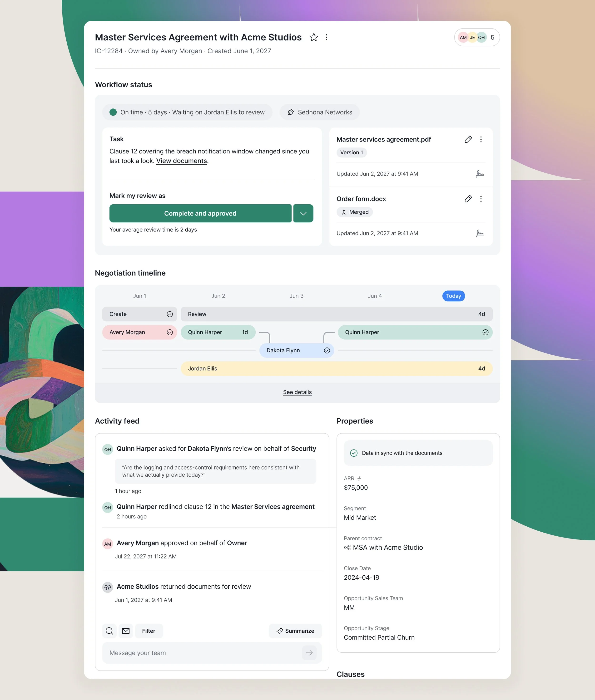Click the green On time status dot

tap(113, 112)
